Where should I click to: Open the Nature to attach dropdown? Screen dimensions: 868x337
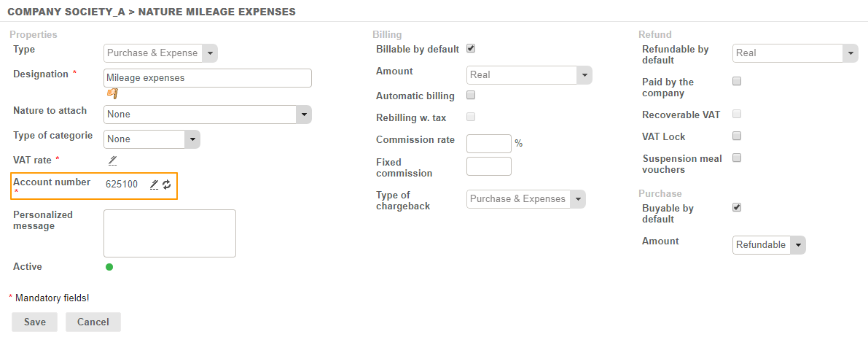208,115
